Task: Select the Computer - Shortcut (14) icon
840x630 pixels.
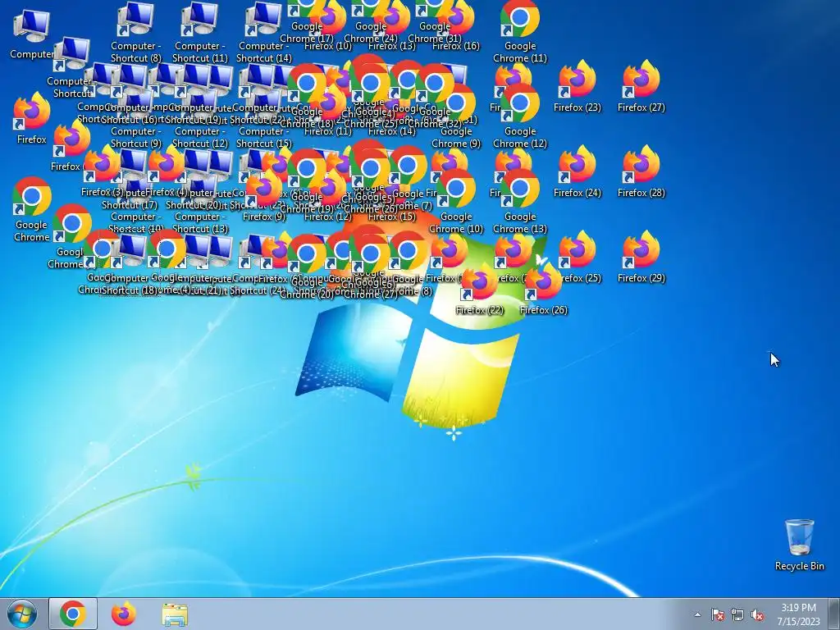Action: pyautogui.click(x=264, y=32)
